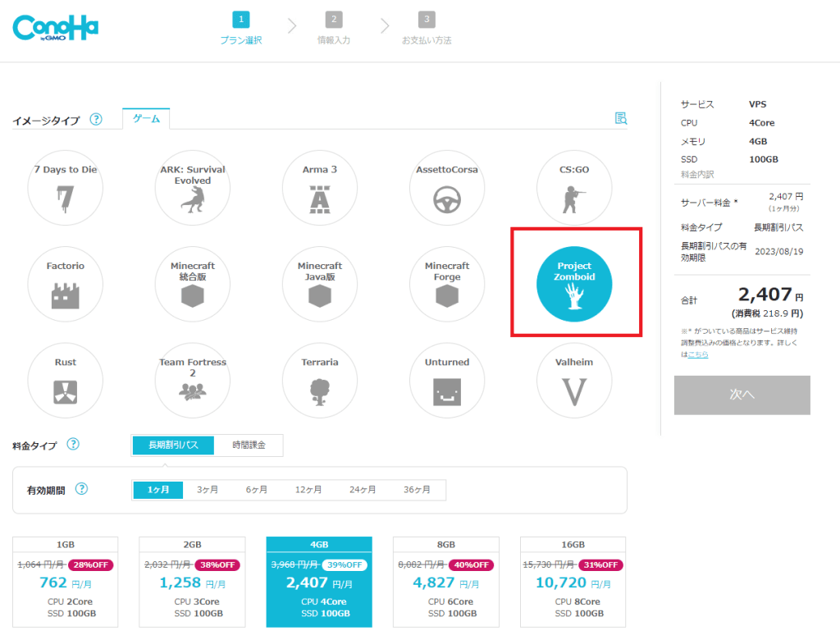Click the 料金内訳 label in summary
Image resolution: width=840 pixels, height=635 pixels.
point(697,174)
